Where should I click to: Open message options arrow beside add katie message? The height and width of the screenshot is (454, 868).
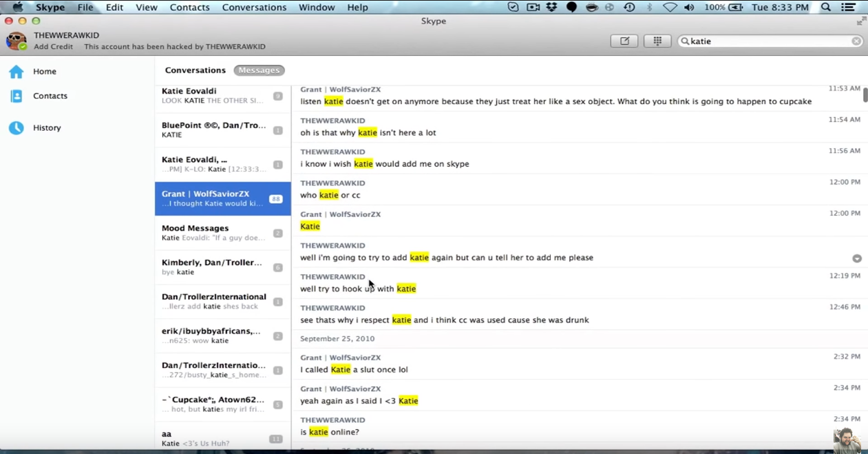pos(857,258)
